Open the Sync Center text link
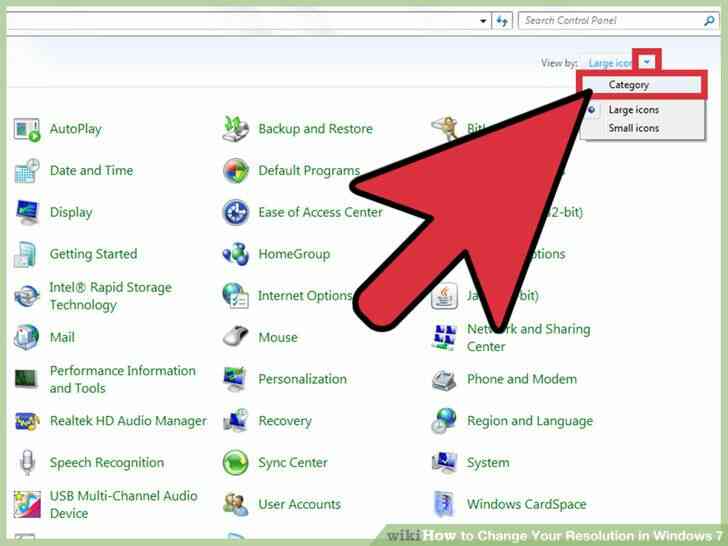 coord(293,463)
